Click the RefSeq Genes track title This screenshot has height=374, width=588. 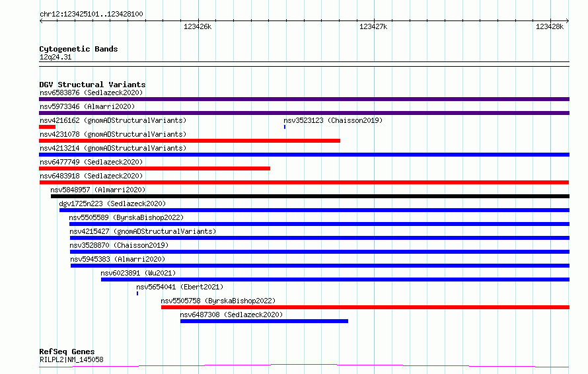pos(67,352)
